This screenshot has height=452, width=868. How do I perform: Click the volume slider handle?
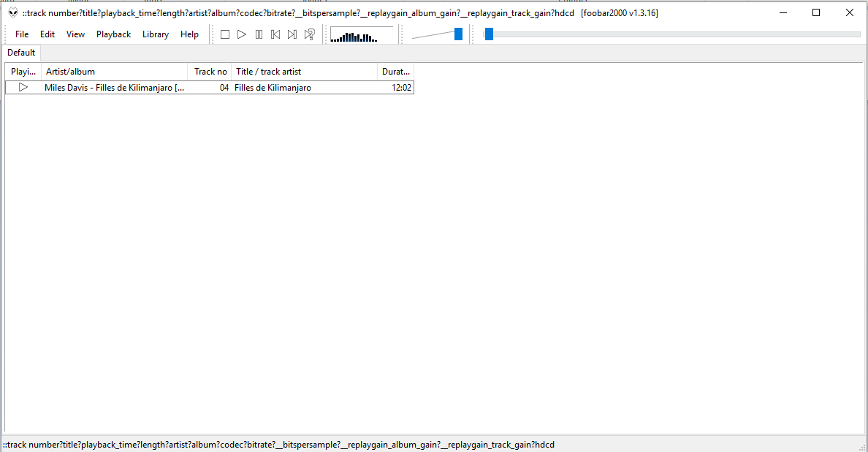tap(458, 34)
